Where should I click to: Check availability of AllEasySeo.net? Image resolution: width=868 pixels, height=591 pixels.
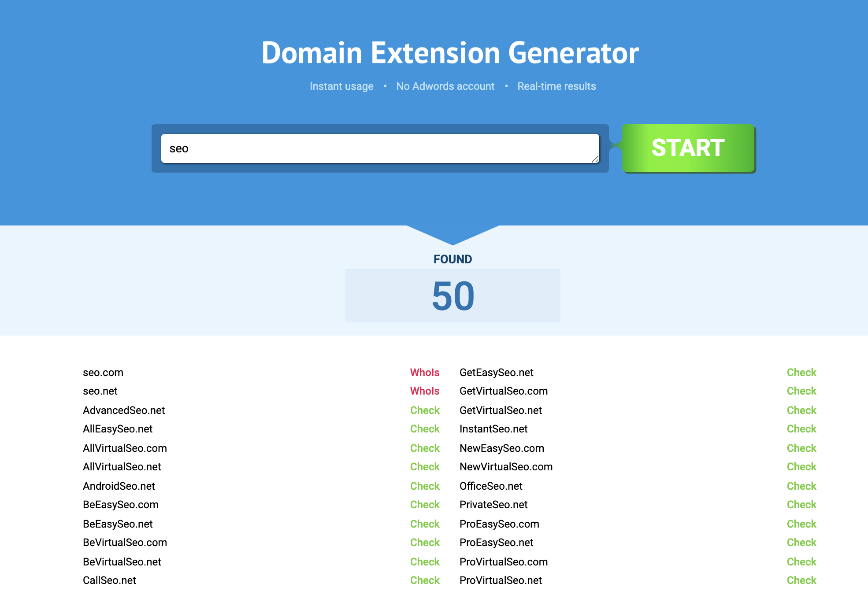click(425, 429)
